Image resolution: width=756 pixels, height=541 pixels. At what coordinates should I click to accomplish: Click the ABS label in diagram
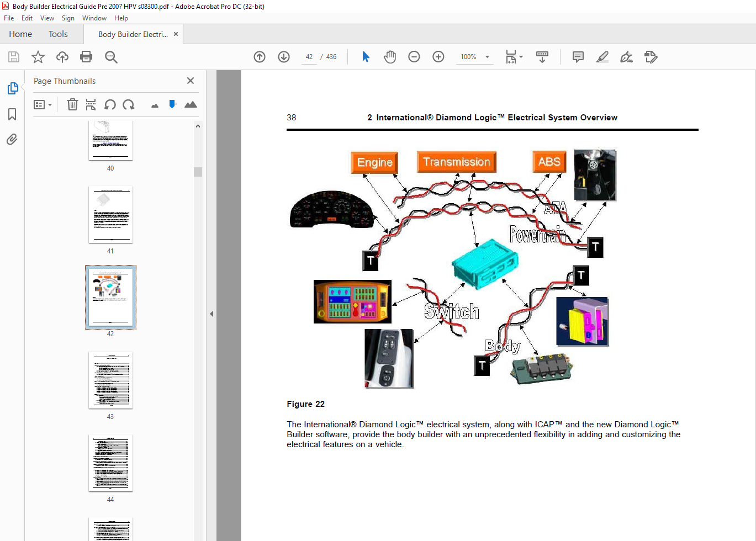(549, 162)
